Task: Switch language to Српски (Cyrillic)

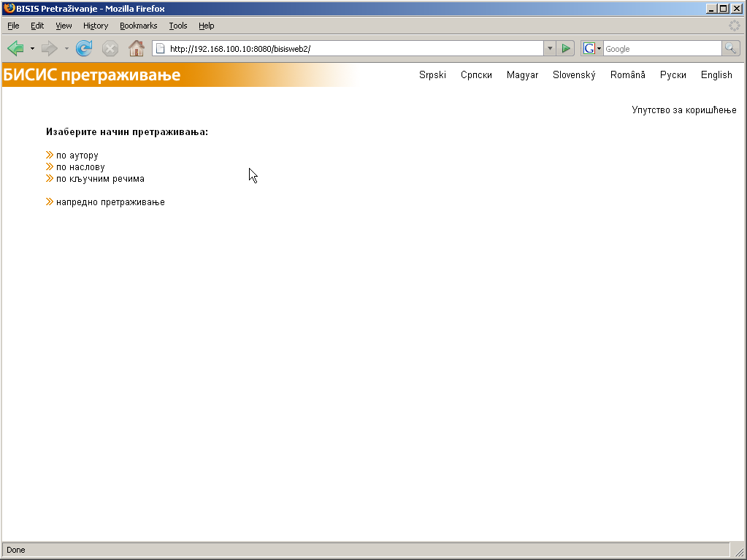Action: pos(476,74)
